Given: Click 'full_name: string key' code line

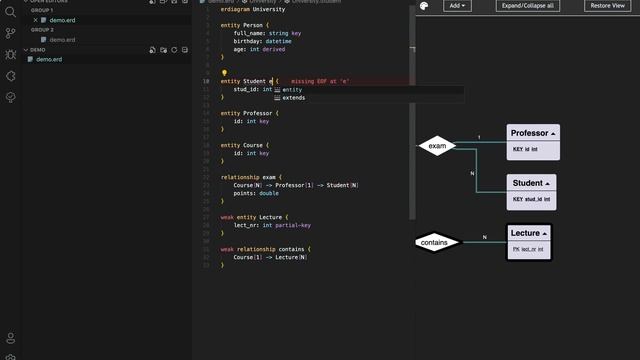Looking at the screenshot, I should coord(267,33).
